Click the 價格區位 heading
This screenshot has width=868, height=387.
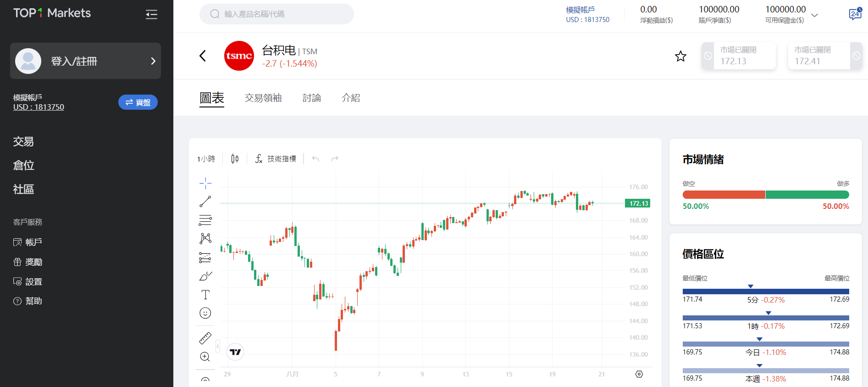(703, 254)
